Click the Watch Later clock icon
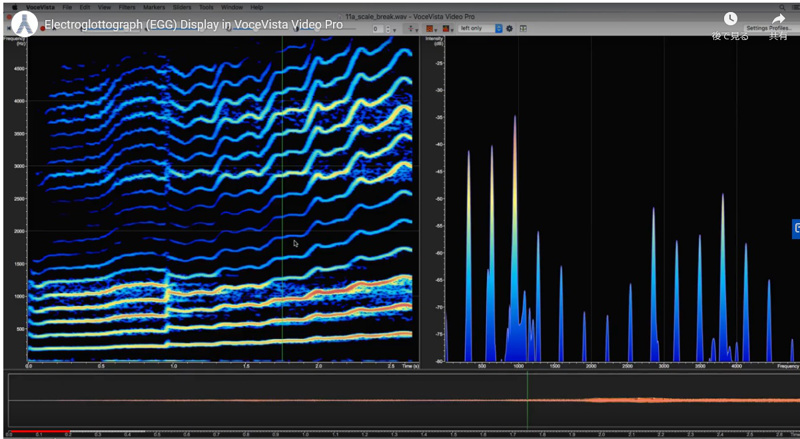 (730, 19)
